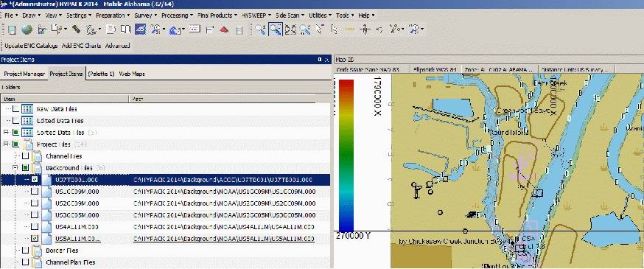Click Add ENC Charts button
644x269 pixels.
(81, 46)
